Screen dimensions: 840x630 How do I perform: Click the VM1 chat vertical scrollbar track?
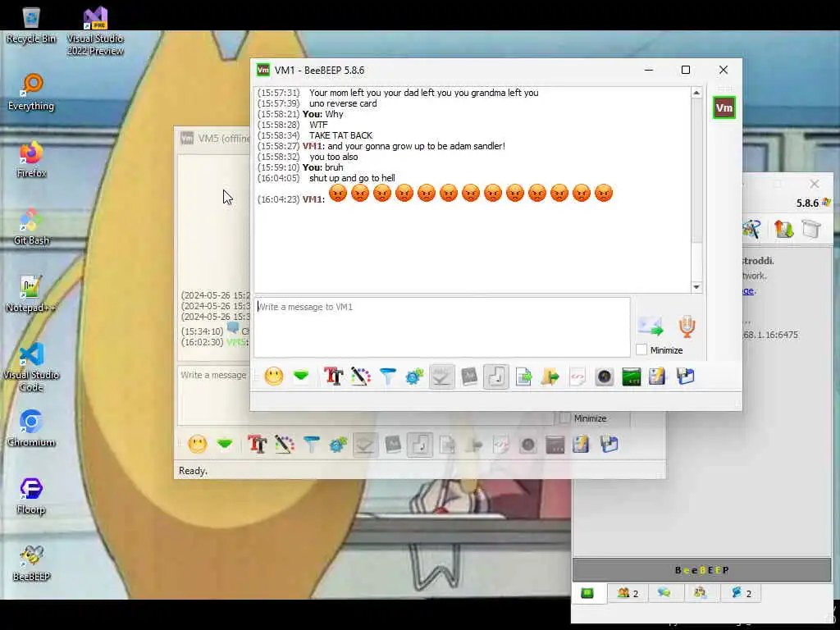pyautogui.click(x=696, y=262)
